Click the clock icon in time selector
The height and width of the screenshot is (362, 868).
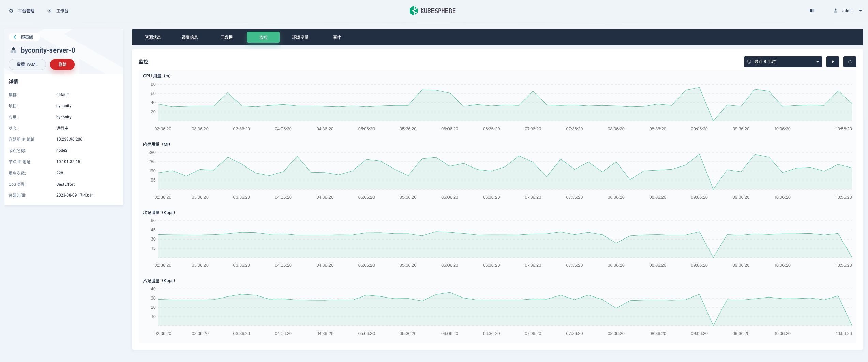(x=749, y=62)
